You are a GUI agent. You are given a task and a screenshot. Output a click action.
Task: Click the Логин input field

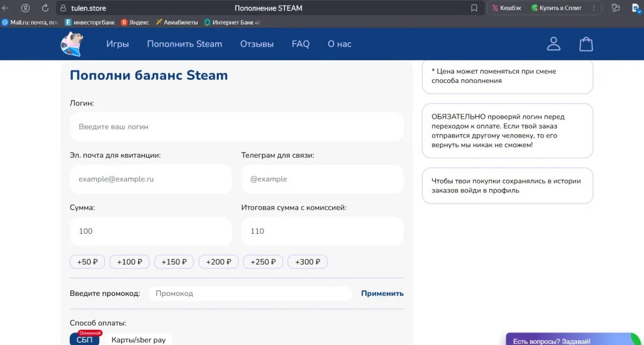236,127
